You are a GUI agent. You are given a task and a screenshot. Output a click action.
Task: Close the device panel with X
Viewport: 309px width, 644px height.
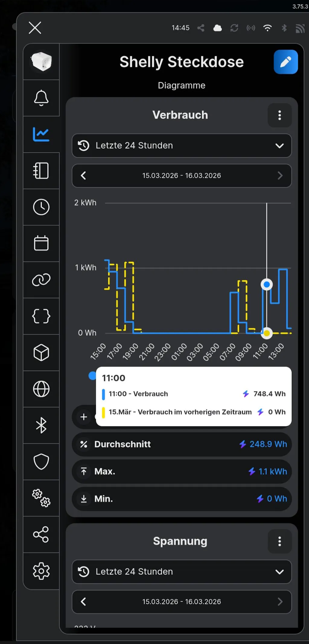tap(35, 28)
